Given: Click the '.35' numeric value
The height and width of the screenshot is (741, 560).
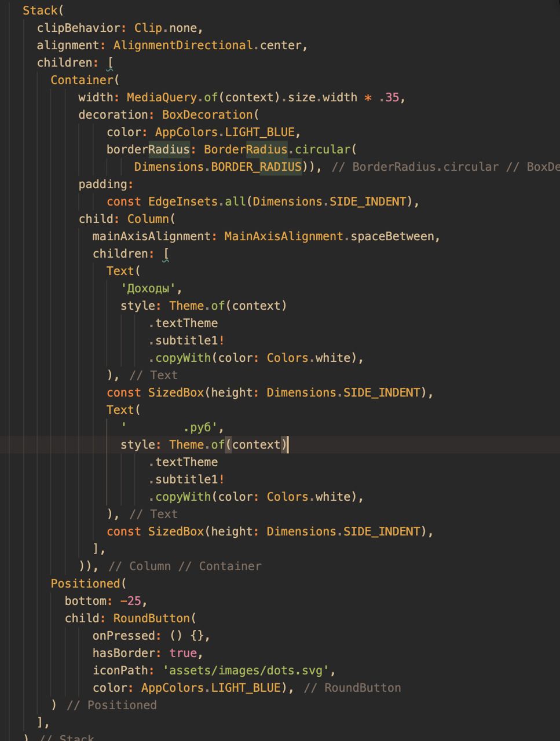Looking at the screenshot, I should click(389, 97).
